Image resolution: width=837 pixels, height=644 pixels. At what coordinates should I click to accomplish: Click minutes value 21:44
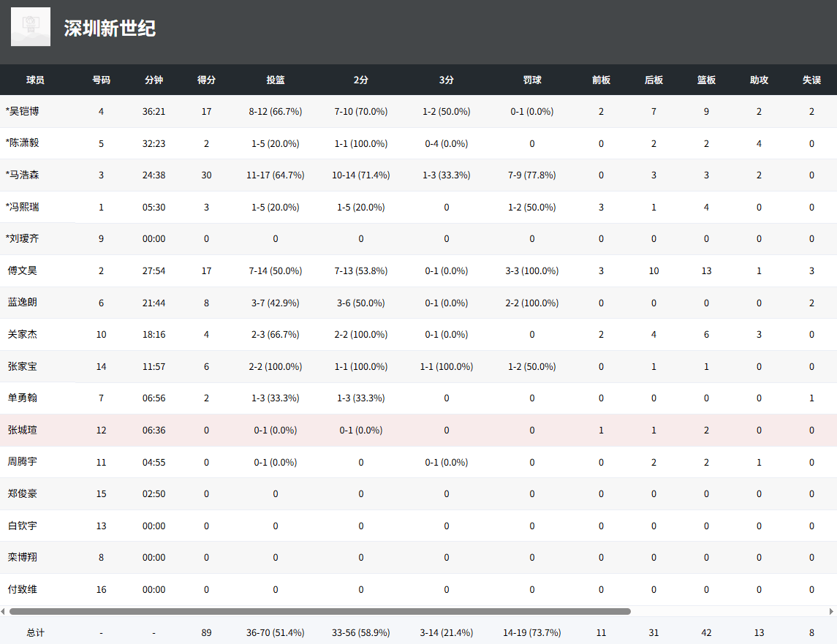pyautogui.click(x=154, y=303)
